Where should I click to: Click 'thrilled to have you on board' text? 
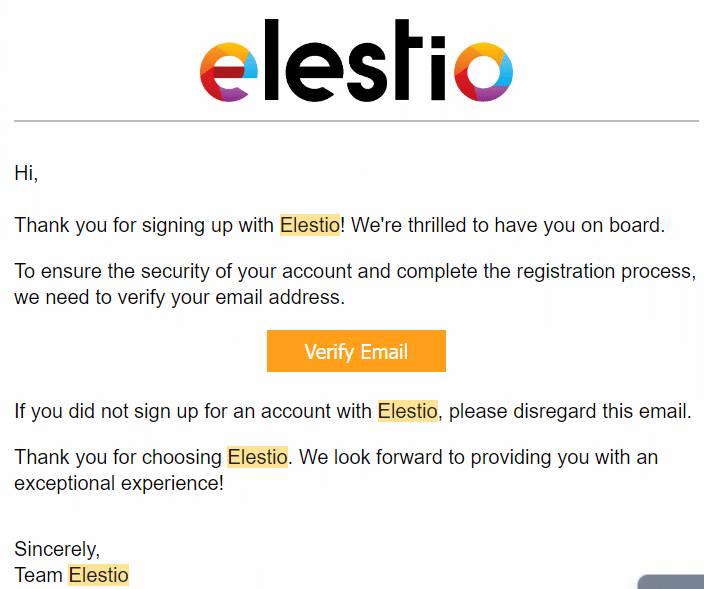(x=536, y=225)
